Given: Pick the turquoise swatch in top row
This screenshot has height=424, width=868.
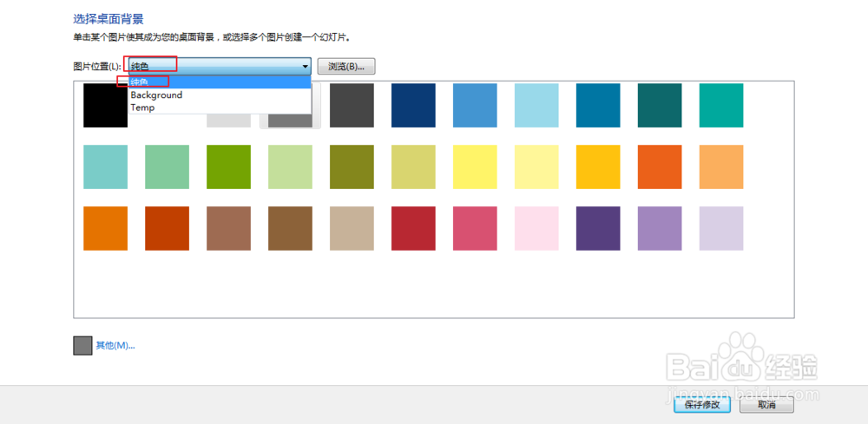Looking at the screenshot, I should [x=721, y=105].
